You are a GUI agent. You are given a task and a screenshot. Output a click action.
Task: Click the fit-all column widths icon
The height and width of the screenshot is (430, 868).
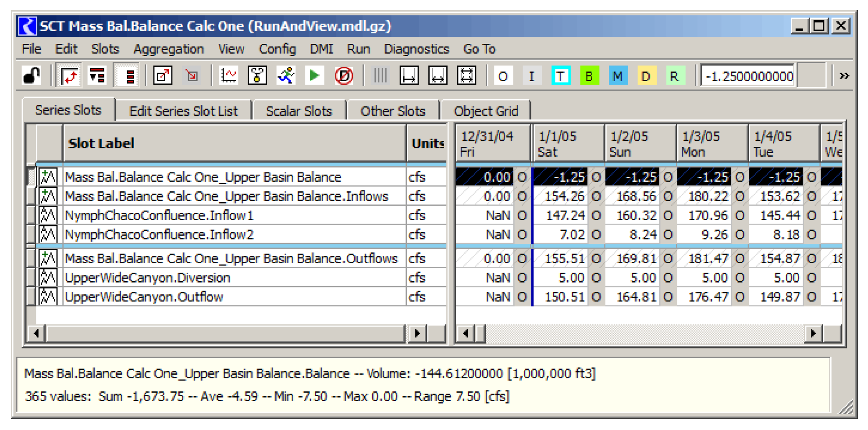click(x=466, y=76)
